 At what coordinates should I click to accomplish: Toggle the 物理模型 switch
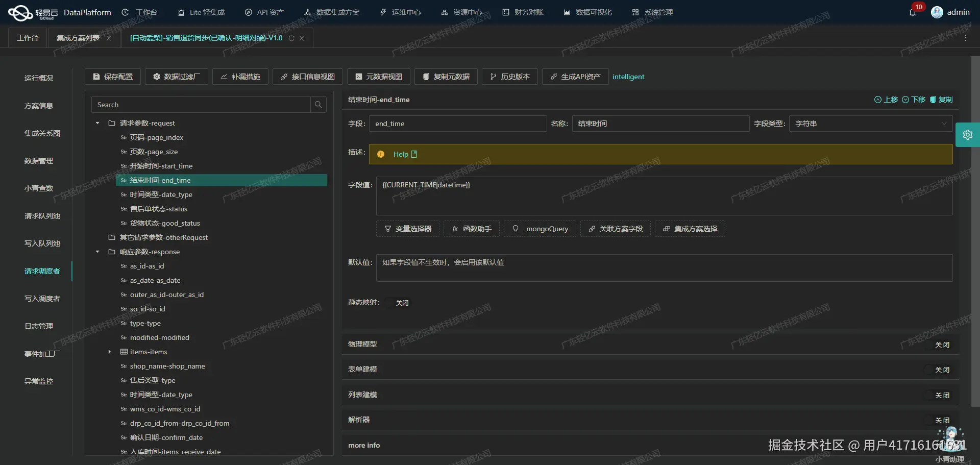(938, 345)
